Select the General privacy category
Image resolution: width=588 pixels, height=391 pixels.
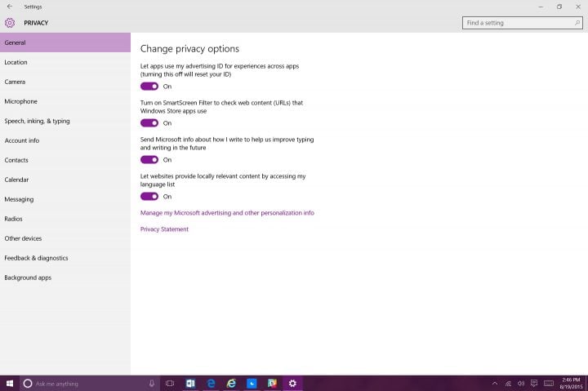pyautogui.click(x=65, y=42)
